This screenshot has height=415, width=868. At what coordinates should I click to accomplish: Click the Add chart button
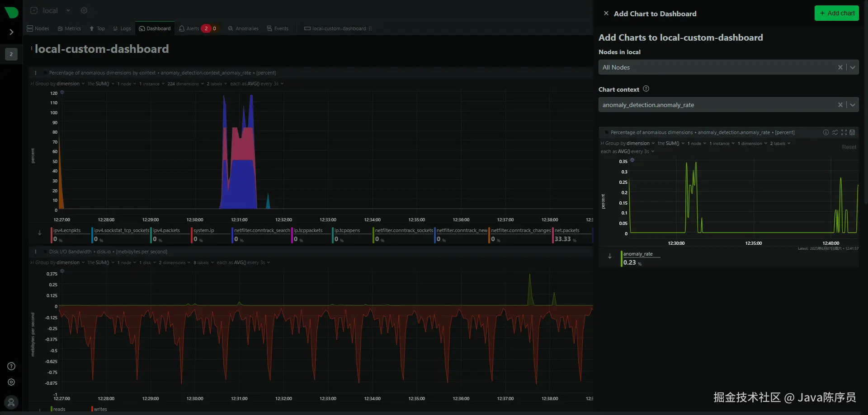coord(837,13)
